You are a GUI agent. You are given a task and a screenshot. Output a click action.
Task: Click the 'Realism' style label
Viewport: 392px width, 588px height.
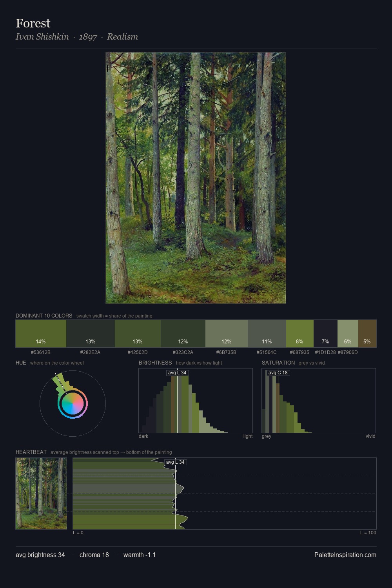pyautogui.click(x=122, y=37)
